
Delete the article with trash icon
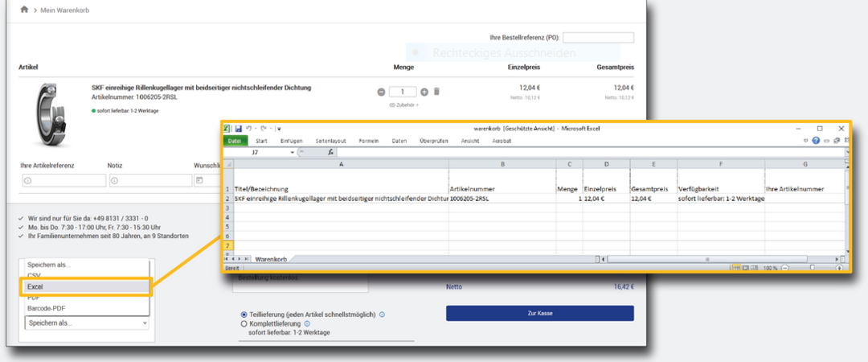436,92
